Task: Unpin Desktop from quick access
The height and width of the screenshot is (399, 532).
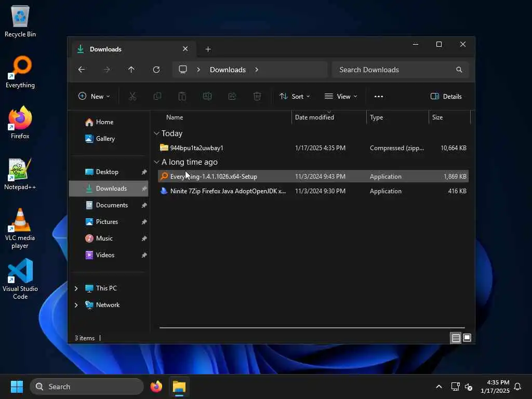Action: (x=144, y=172)
